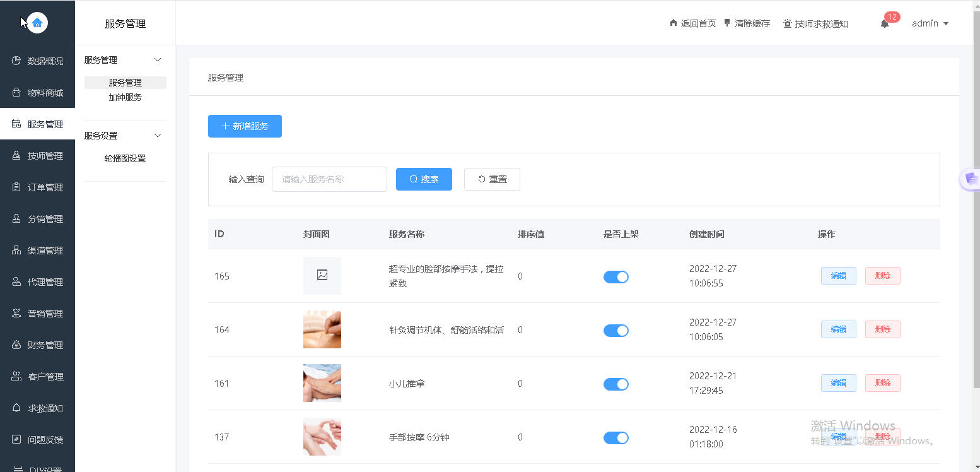The width and height of the screenshot is (980, 472).
Task: Click the 客户管理 users icon
Action: pyautogui.click(x=17, y=377)
